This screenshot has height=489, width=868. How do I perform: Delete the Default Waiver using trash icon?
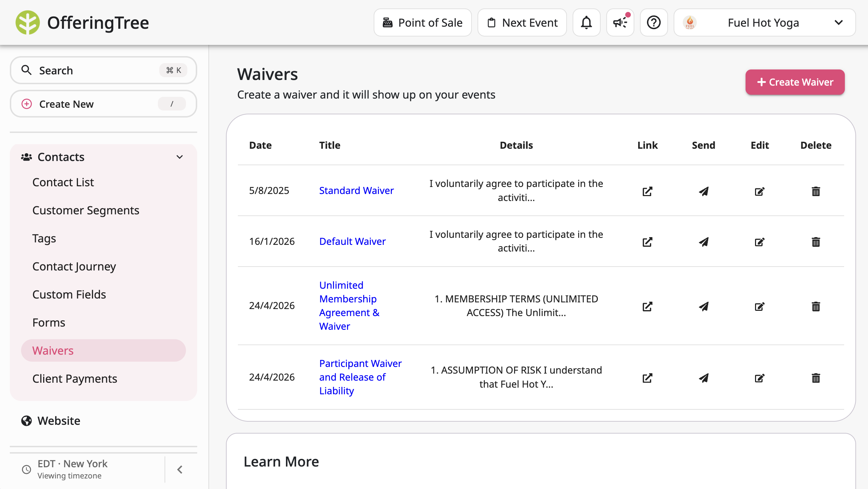816,242
